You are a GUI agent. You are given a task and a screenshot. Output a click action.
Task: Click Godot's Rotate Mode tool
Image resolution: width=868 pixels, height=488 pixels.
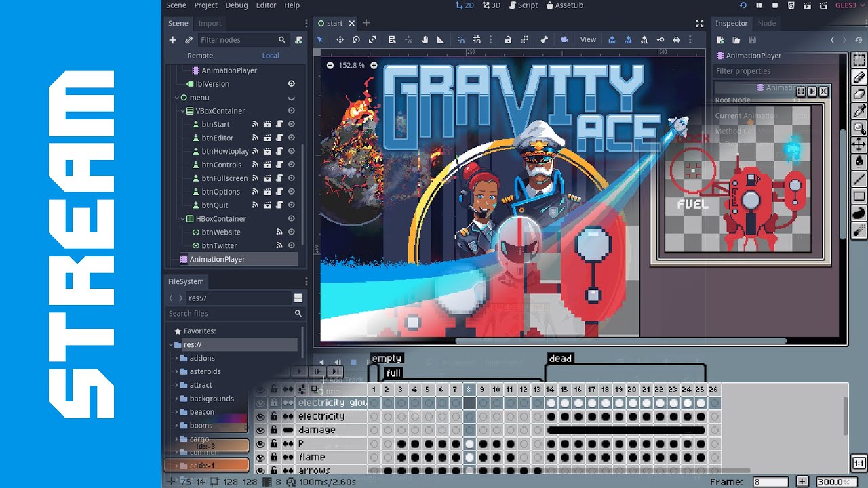pyautogui.click(x=356, y=39)
